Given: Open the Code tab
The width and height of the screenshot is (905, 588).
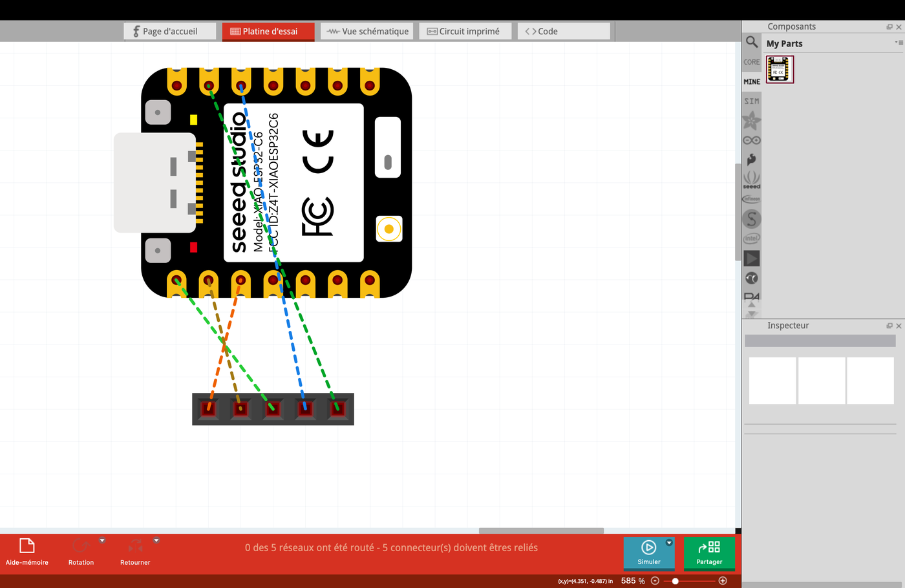Looking at the screenshot, I should [x=564, y=31].
